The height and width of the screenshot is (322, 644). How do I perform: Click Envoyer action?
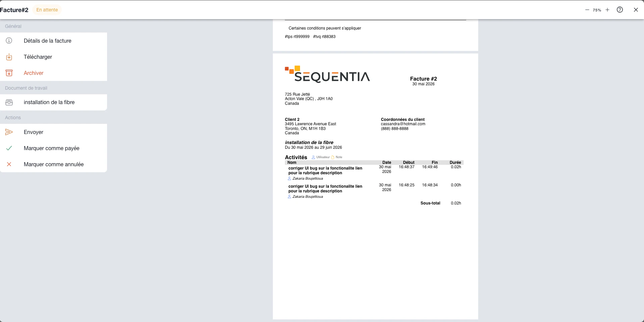tap(54, 132)
